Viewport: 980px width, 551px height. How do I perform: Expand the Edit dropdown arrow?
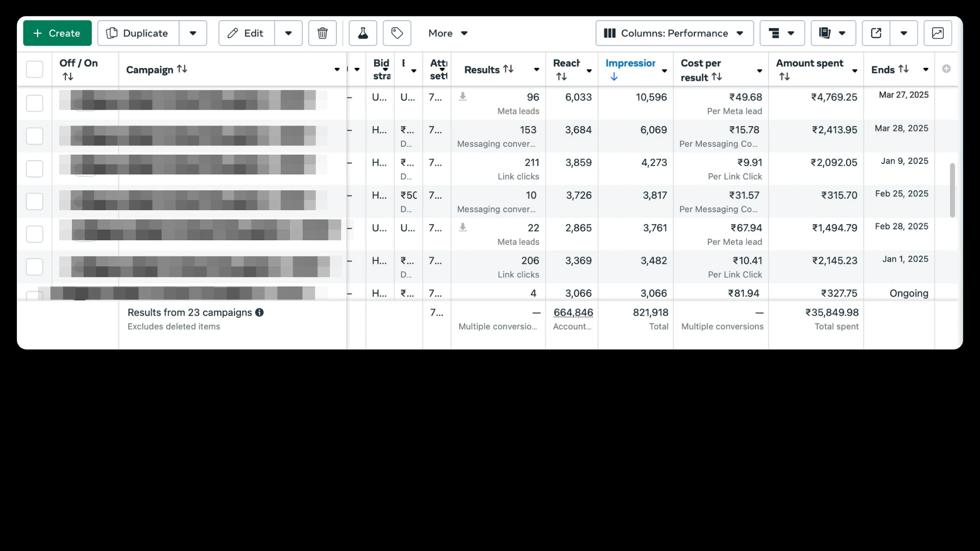point(288,33)
